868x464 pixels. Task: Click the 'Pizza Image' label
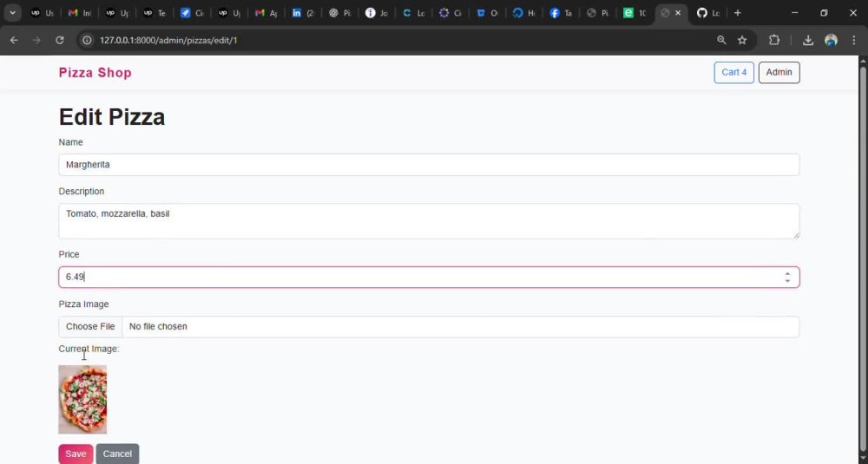(x=83, y=304)
